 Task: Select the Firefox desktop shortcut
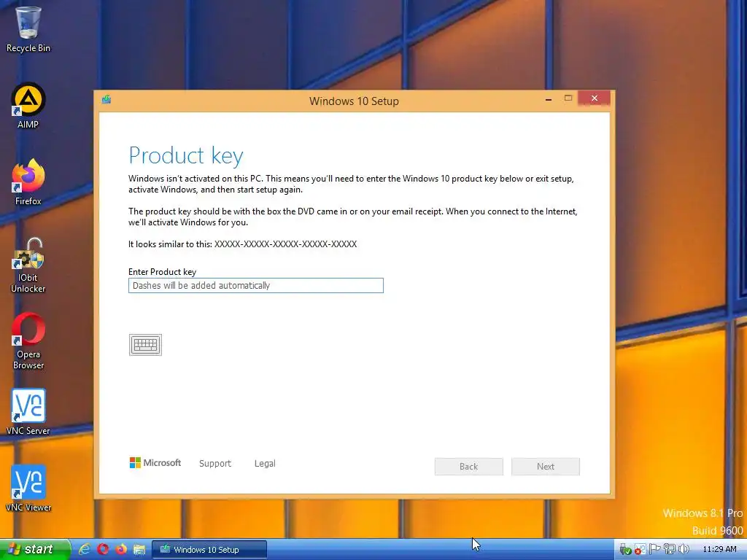(28, 182)
